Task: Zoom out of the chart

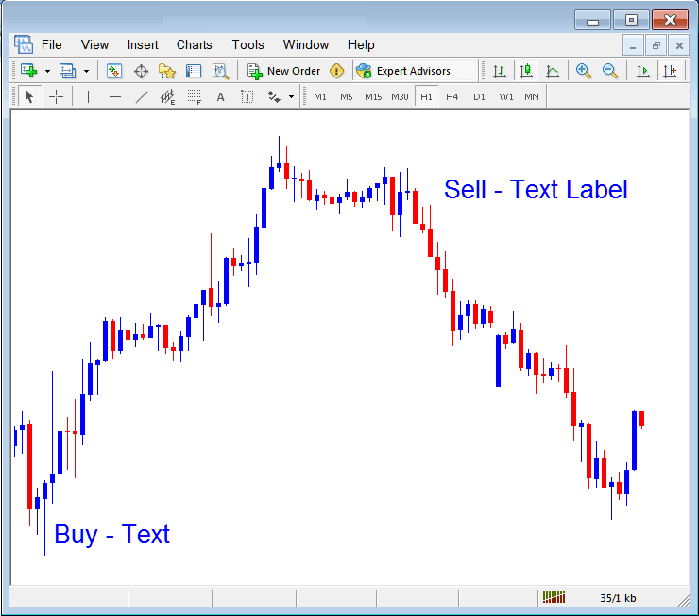Action: (x=610, y=71)
